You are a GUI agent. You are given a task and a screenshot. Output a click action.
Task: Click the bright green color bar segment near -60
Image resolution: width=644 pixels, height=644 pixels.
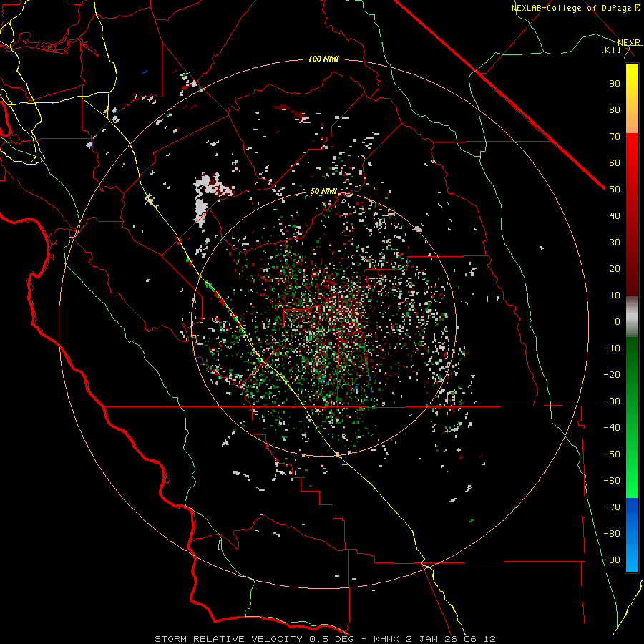point(632,477)
